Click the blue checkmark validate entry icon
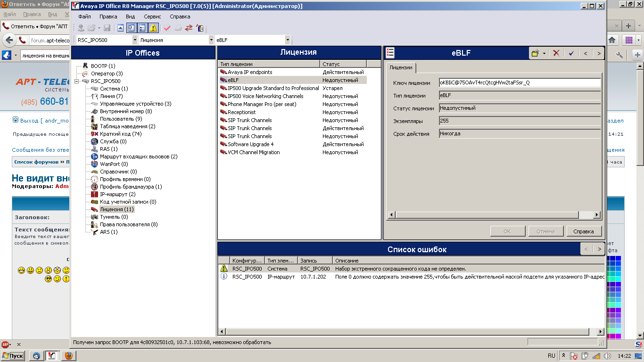The height and width of the screenshot is (362, 644). click(x=571, y=53)
